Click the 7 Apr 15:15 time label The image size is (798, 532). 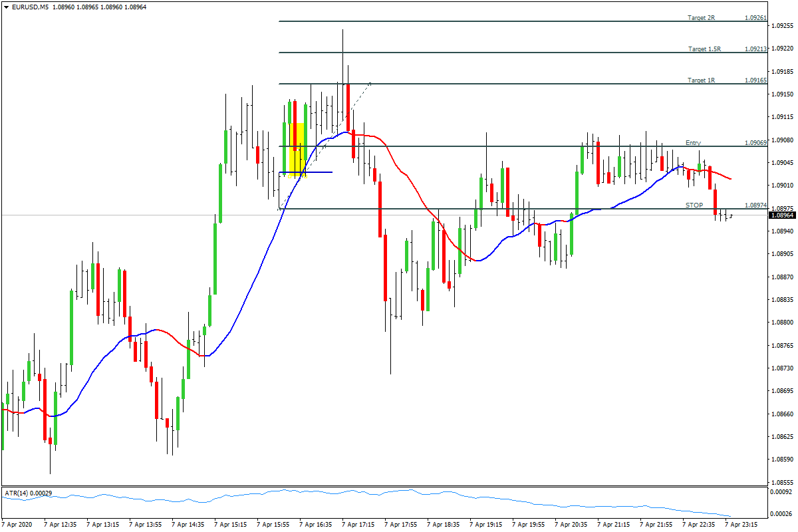pyautogui.click(x=231, y=525)
